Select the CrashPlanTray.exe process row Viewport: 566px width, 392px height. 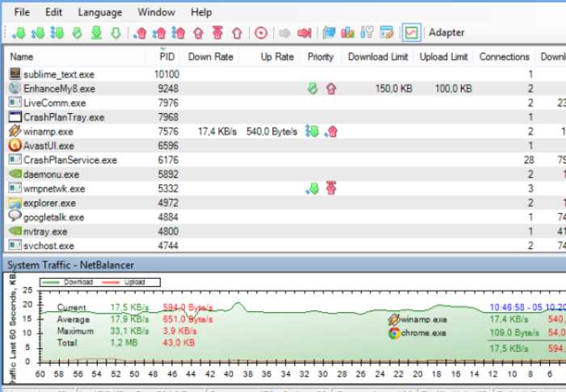click(285, 117)
